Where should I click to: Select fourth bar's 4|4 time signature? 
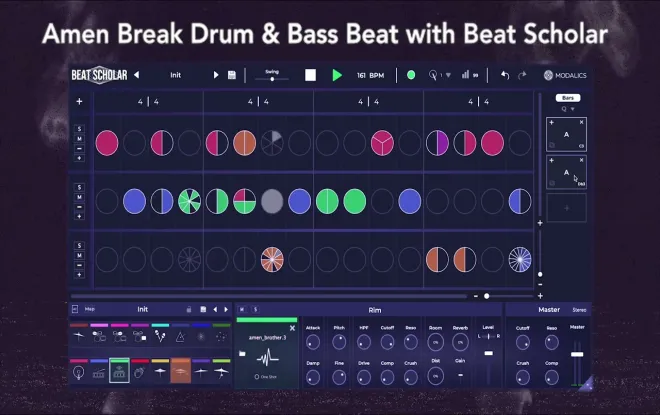point(479,101)
